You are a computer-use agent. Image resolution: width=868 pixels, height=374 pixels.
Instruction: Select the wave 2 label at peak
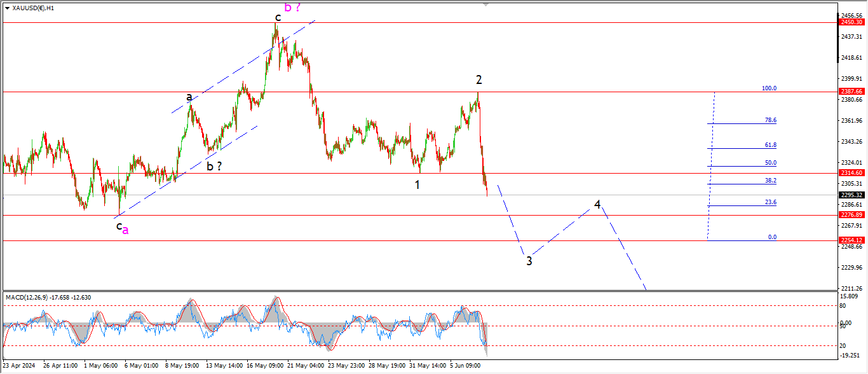tap(479, 80)
